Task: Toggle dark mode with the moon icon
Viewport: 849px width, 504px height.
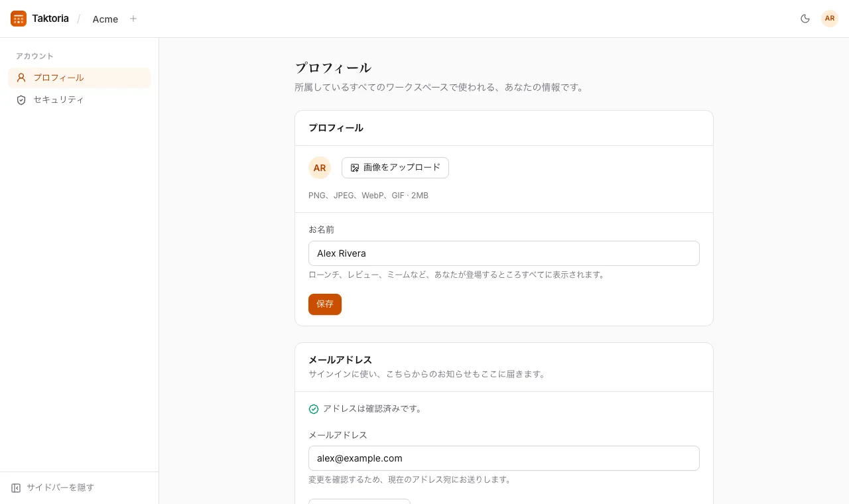Action: (x=805, y=19)
